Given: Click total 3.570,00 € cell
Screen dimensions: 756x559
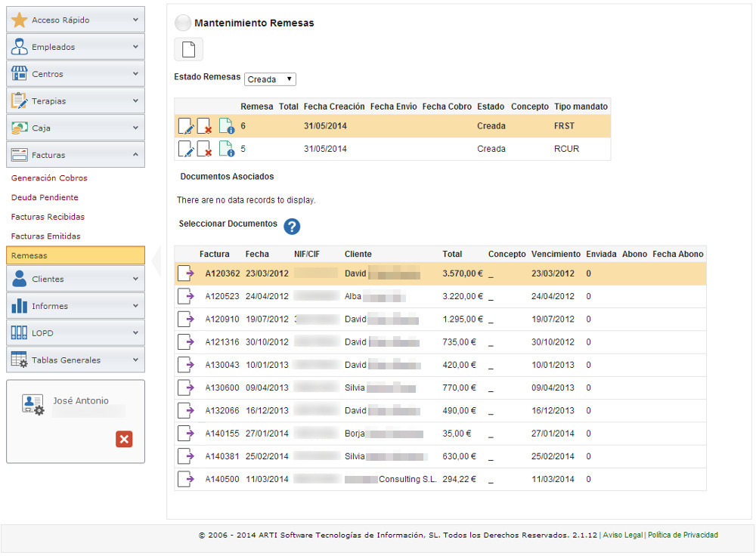Looking at the screenshot, I should [463, 273].
